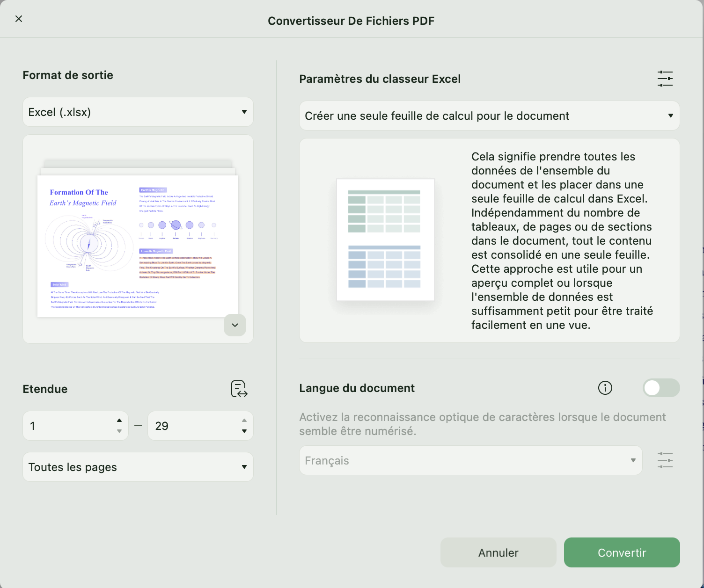
Task: Open the 'Créer une seule feuille de calcul' dropdown
Action: tap(489, 116)
